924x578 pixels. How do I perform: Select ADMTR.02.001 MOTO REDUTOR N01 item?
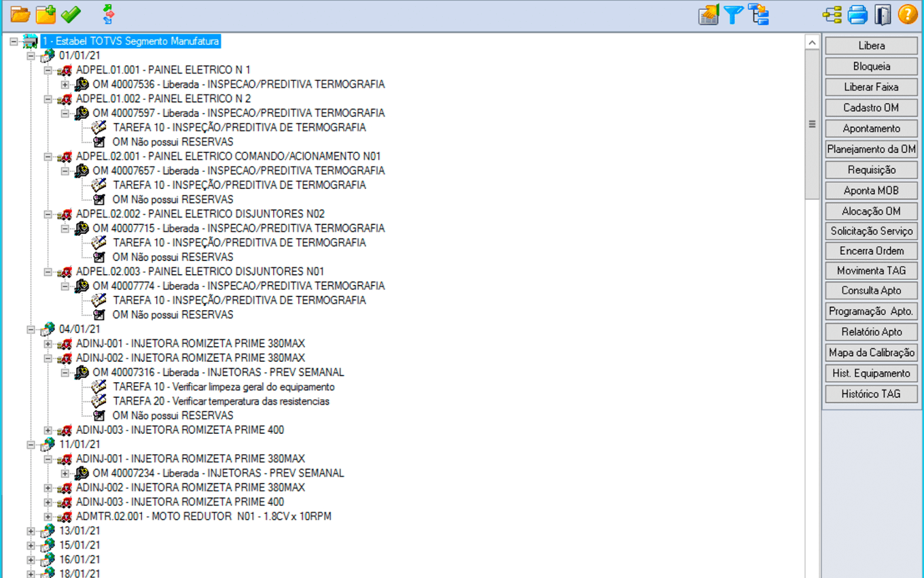(203, 517)
